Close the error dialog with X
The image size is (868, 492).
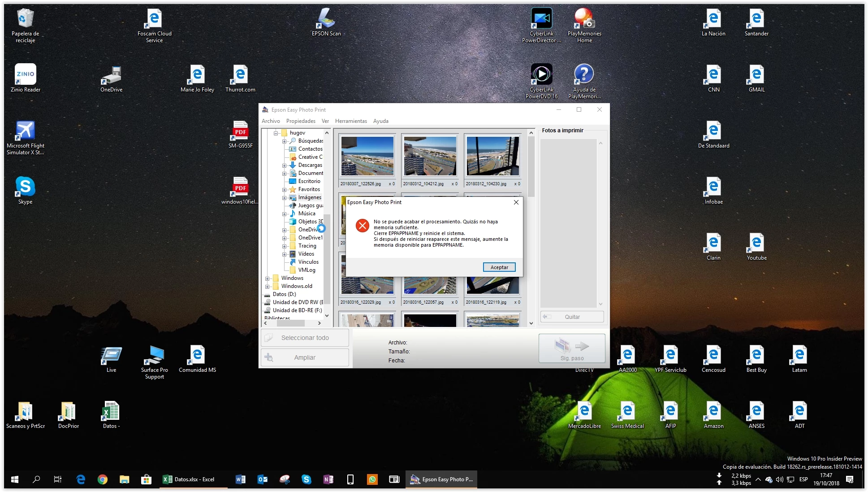tap(516, 202)
